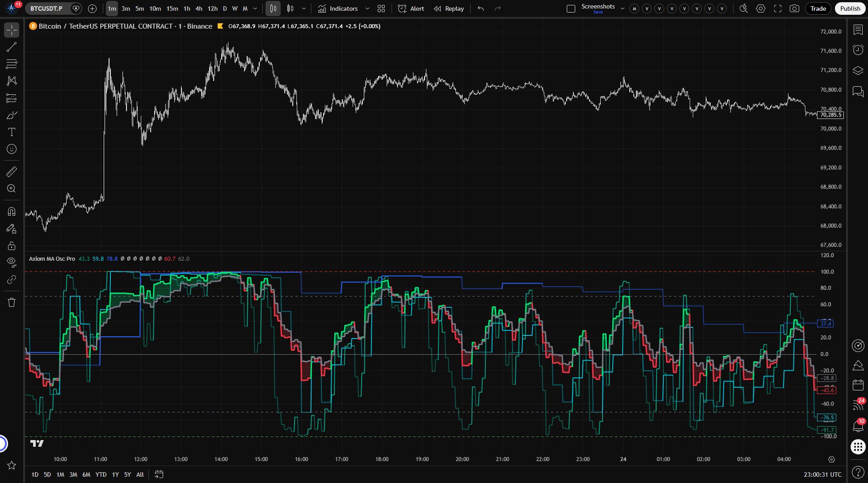Select the 1Y date range
868x483 pixels.
[115, 475]
